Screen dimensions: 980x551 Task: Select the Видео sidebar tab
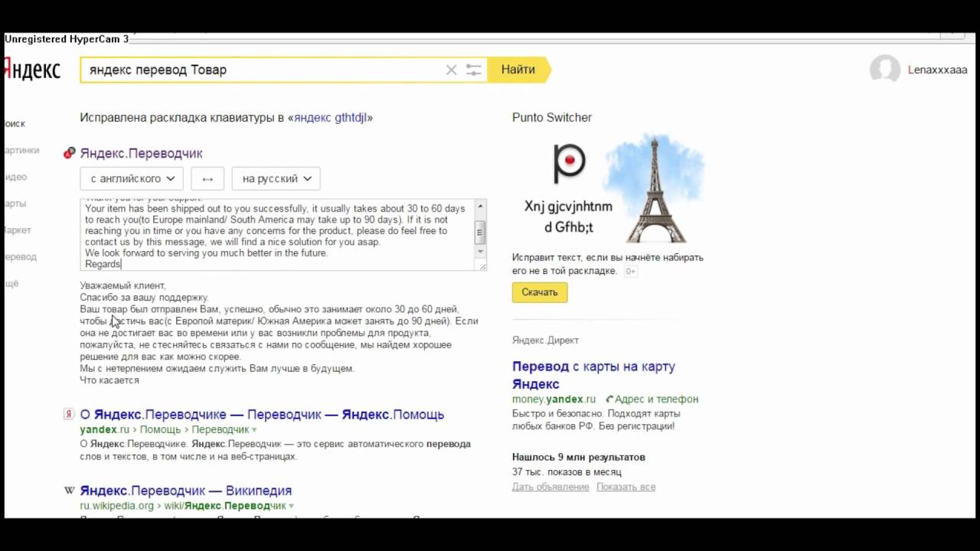coord(16,177)
